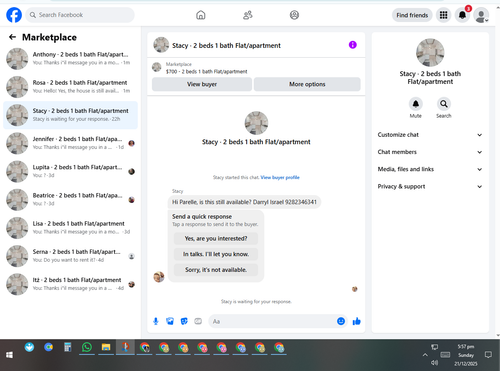Viewport: 500px width, 371px height.
Task: Open the taskbar notification center icon
Action: click(x=488, y=355)
